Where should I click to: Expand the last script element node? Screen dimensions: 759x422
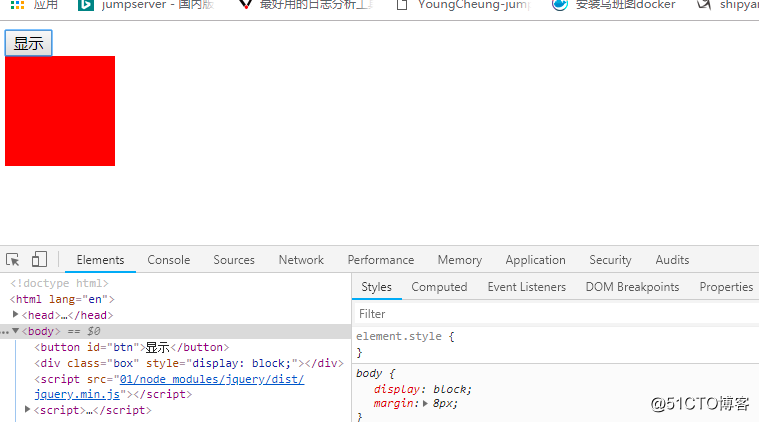(x=28, y=409)
